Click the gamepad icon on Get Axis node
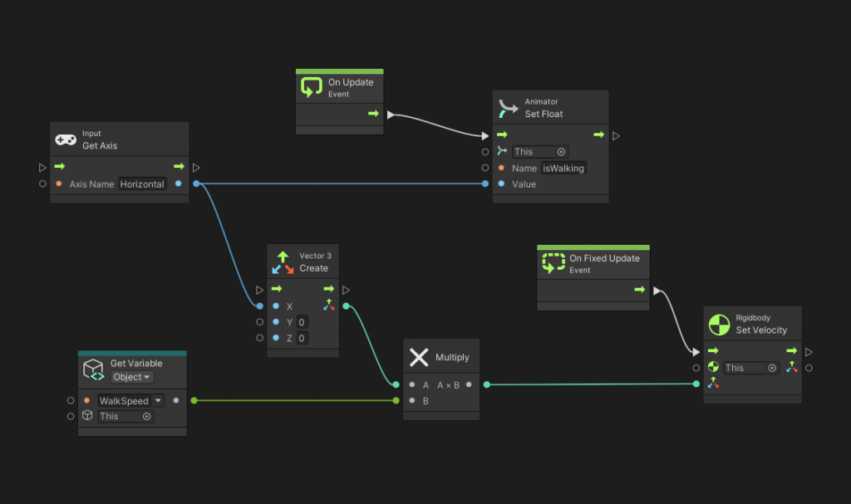The image size is (851, 504). [x=66, y=139]
